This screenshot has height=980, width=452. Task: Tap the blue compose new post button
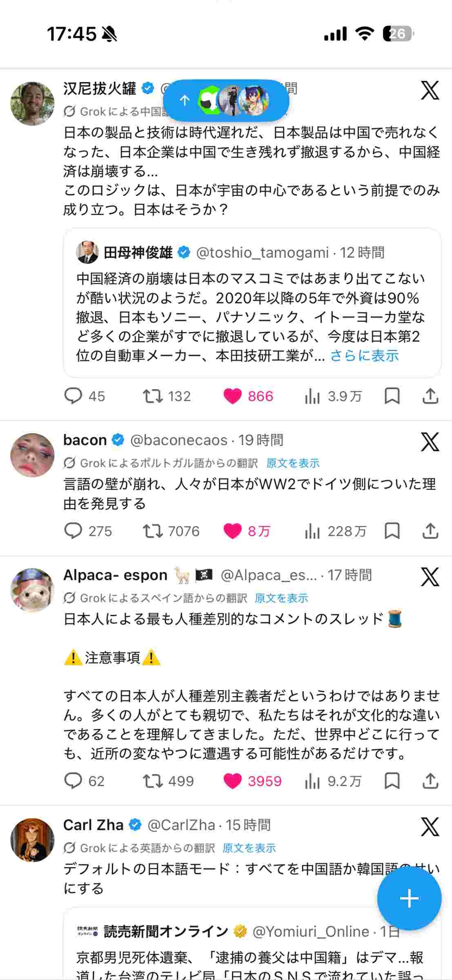[x=409, y=898]
